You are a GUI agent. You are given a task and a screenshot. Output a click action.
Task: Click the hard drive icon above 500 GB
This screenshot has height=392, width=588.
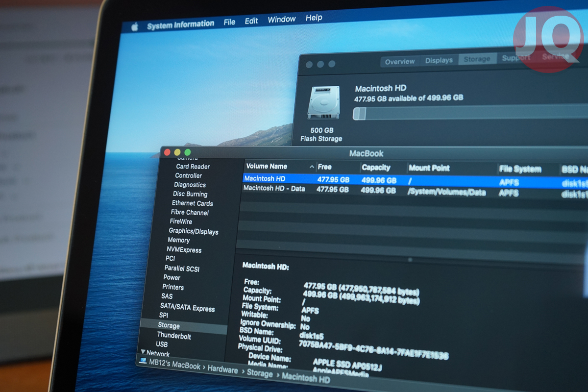pyautogui.click(x=323, y=103)
